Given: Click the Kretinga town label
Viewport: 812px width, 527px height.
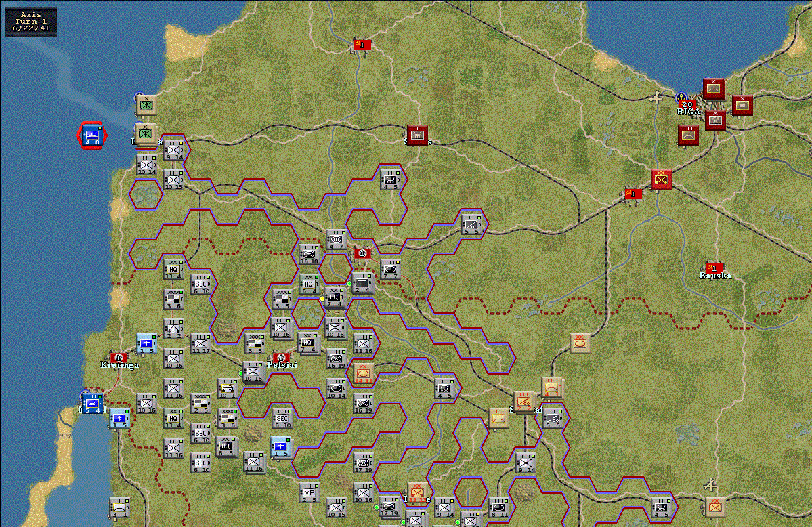Looking at the screenshot, I should click(x=120, y=365).
